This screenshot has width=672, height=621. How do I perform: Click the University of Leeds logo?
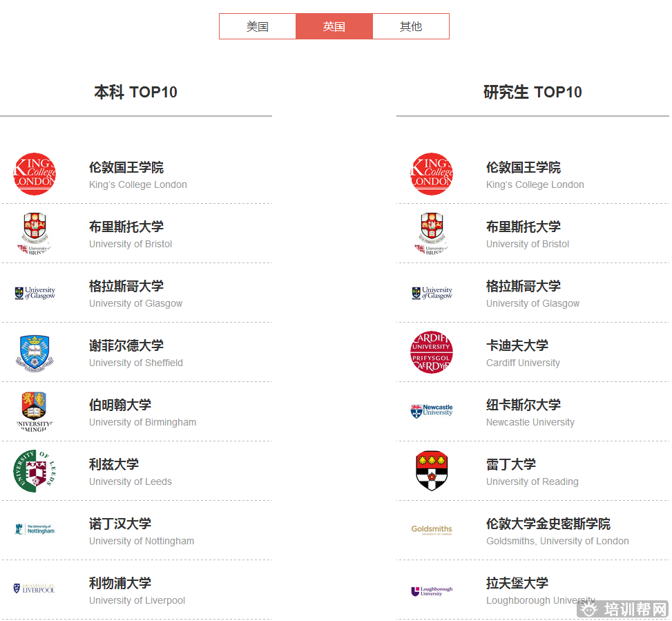point(35,471)
